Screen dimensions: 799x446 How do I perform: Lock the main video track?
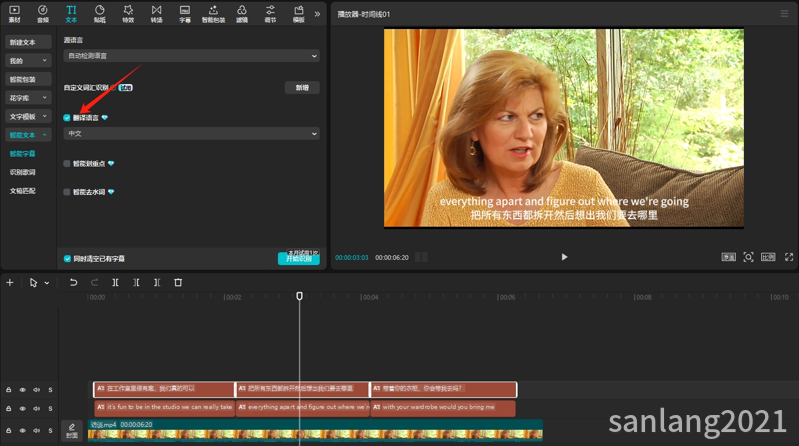tap(9, 431)
